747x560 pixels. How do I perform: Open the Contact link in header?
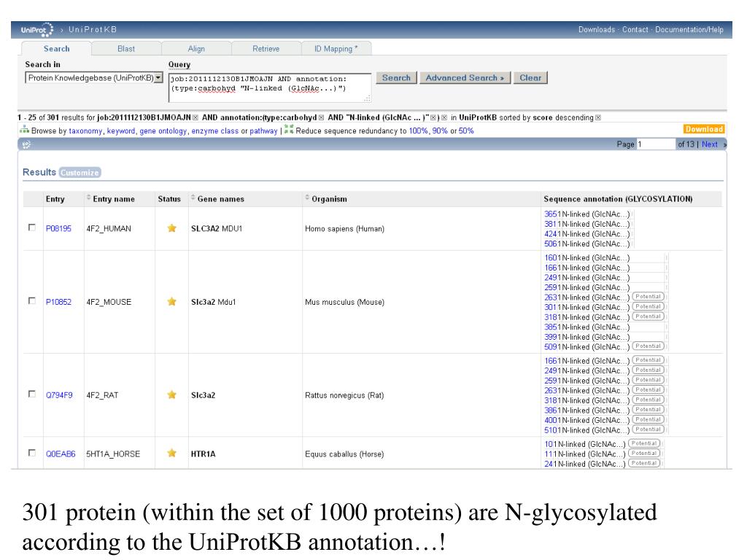click(635, 29)
